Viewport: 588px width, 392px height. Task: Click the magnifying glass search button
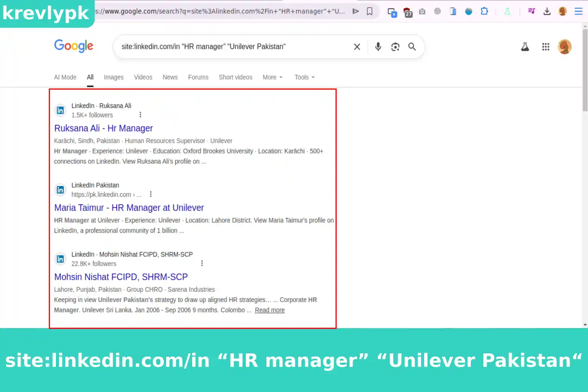pos(412,47)
